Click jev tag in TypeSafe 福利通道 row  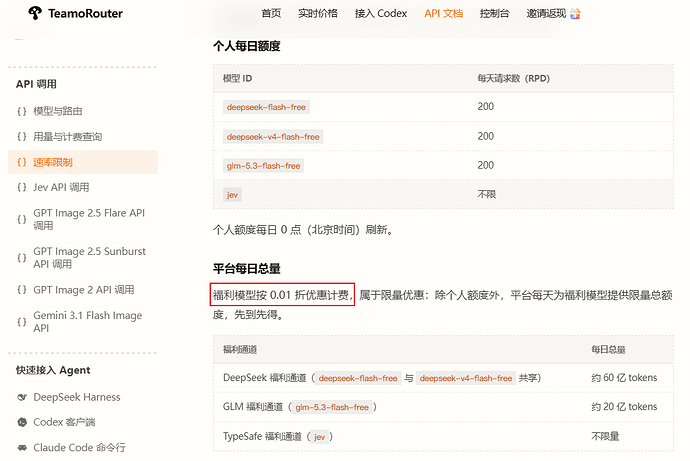tap(319, 437)
